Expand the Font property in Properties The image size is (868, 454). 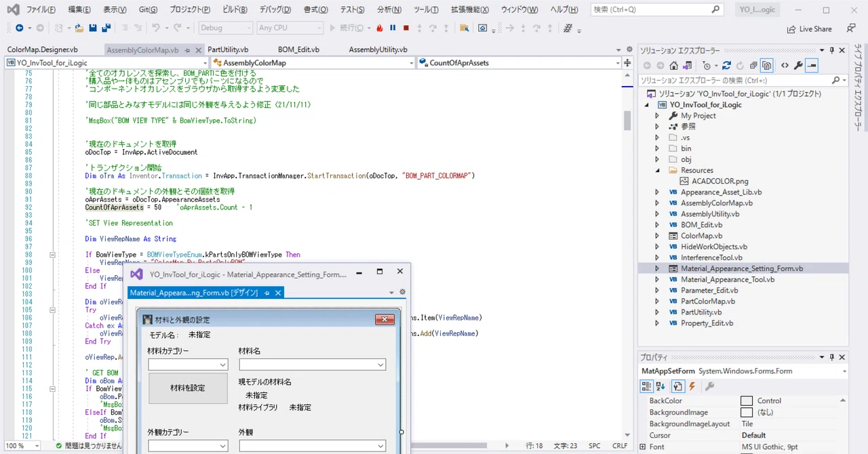(643, 447)
